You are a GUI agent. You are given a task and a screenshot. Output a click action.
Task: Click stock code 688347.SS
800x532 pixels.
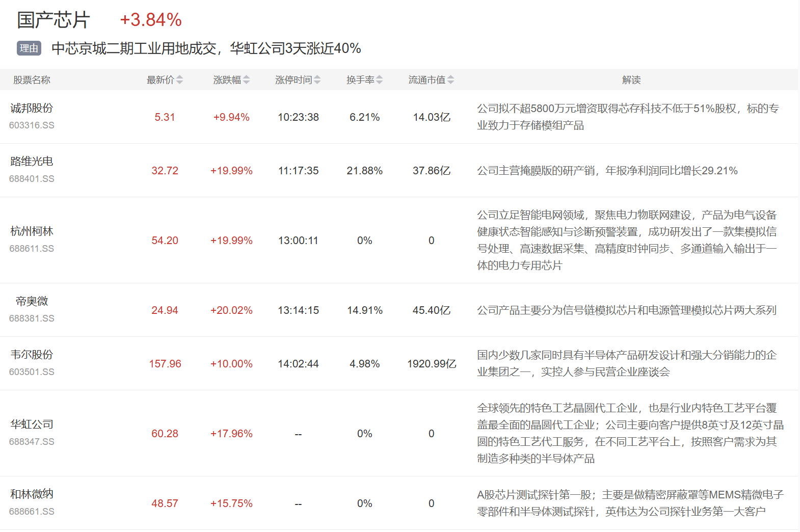[32, 442]
